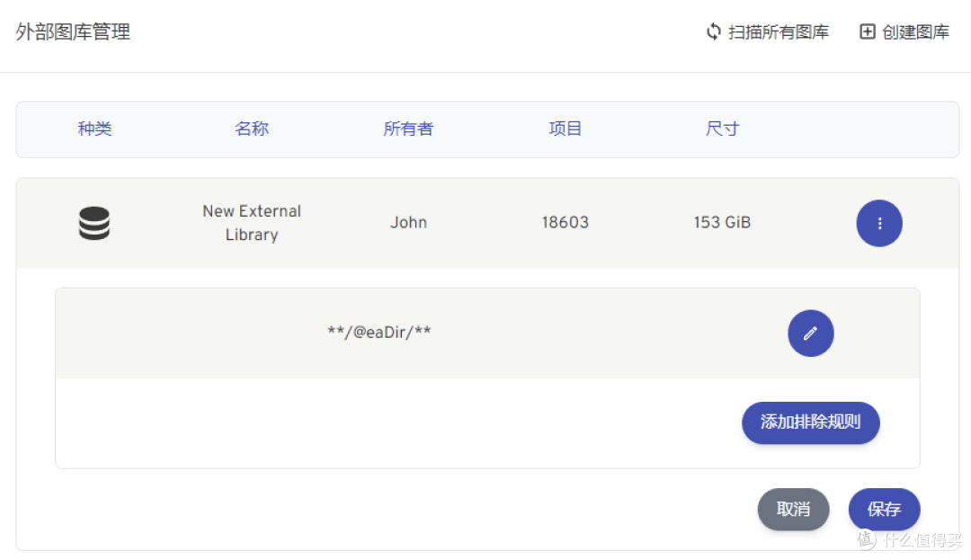Click the 保存 button
The image size is (971, 560).
point(884,510)
